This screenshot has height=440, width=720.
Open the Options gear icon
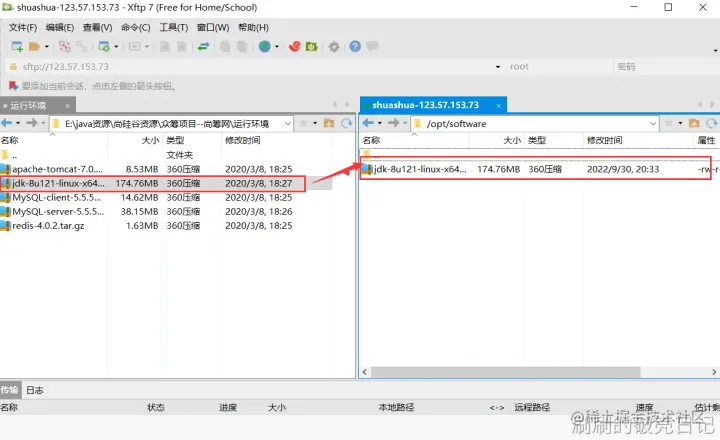point(334,46)
